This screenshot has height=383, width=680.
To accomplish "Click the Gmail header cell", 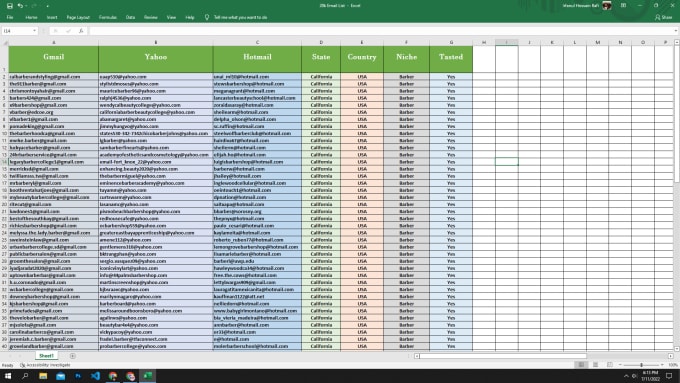I will click(54, 59).
